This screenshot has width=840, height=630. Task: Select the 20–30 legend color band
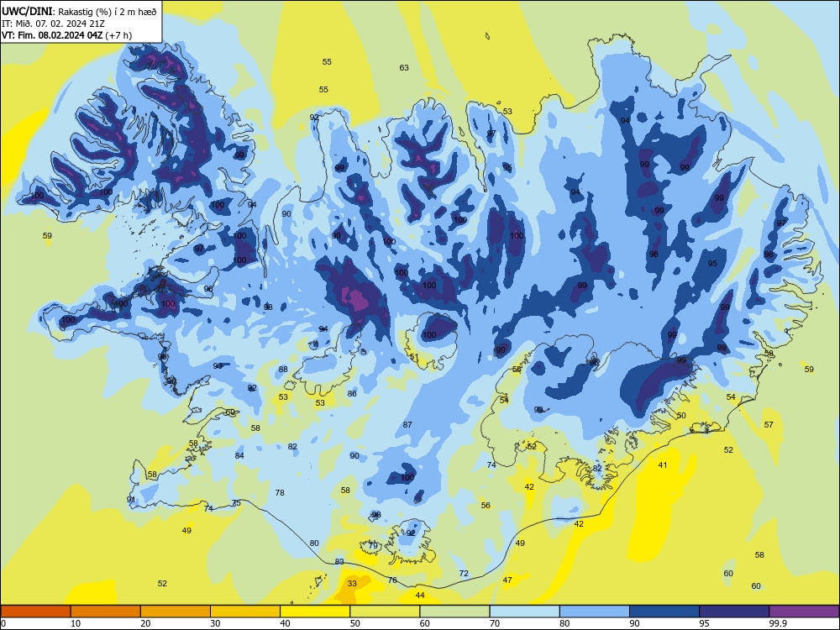point(176,612)
